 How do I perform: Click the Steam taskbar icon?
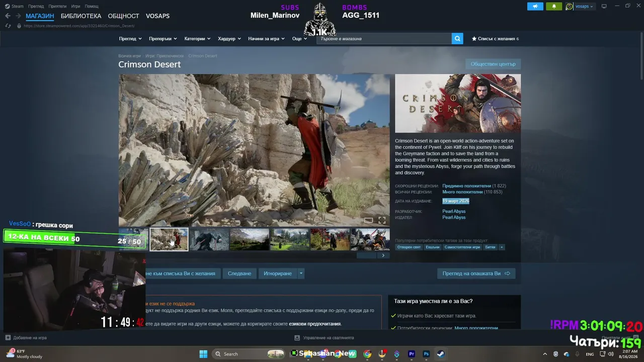click(x=440, y=354)
